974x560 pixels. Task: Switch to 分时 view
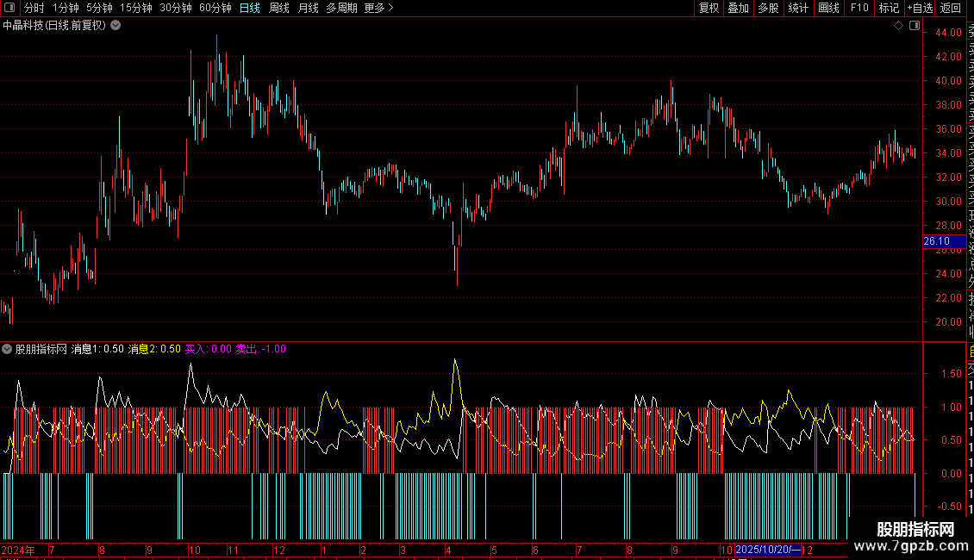point(34,8)
